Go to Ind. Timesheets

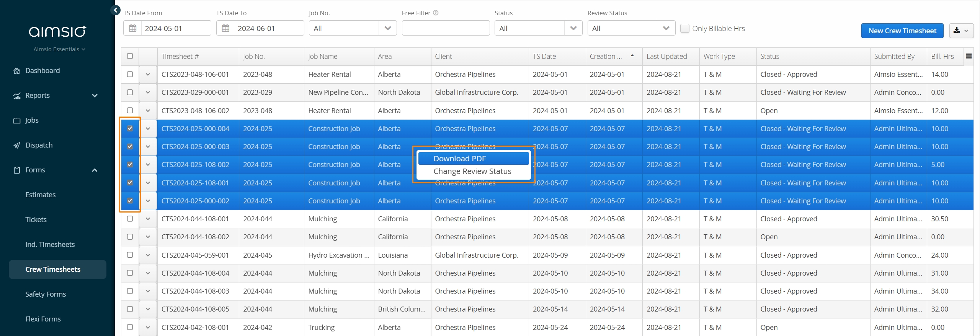(x=50, y=245)
